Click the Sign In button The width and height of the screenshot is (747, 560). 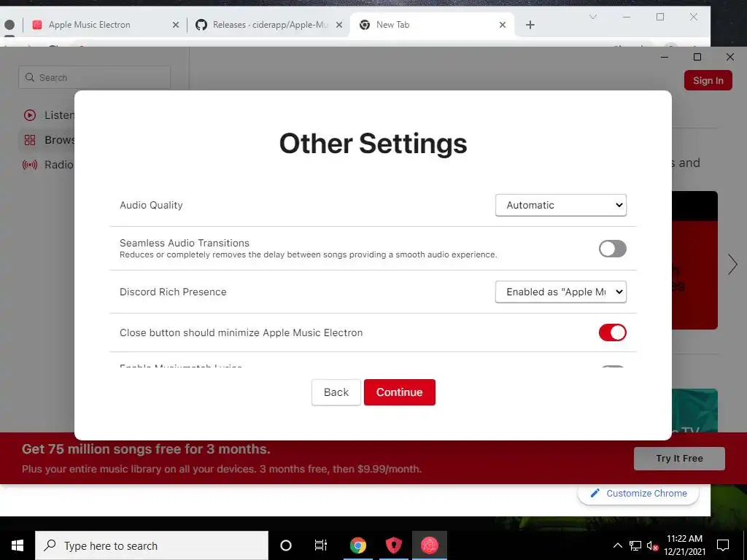[708, 80]
